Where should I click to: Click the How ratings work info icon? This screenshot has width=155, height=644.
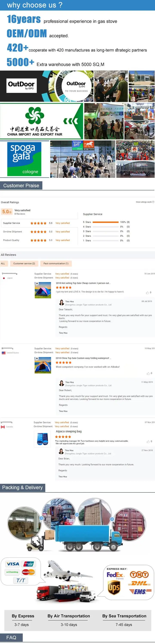(153, 202)
